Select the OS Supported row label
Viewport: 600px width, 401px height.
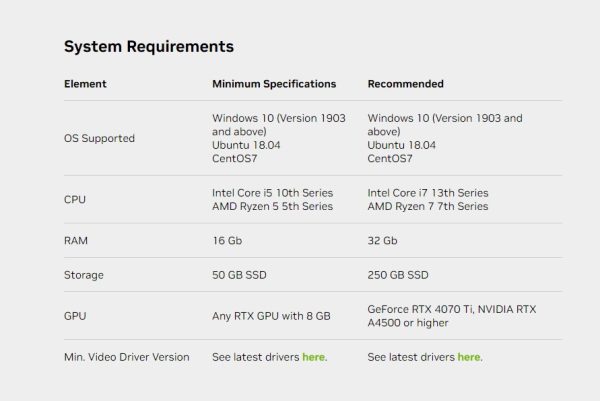click(x=99, y=138)
